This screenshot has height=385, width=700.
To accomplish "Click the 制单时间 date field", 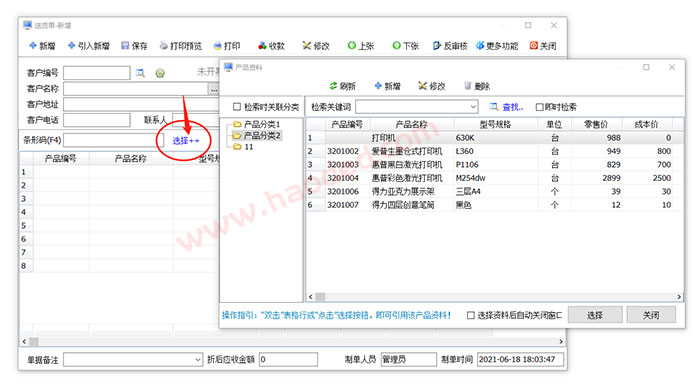I will pyautogui.click(x=520, y=359).
